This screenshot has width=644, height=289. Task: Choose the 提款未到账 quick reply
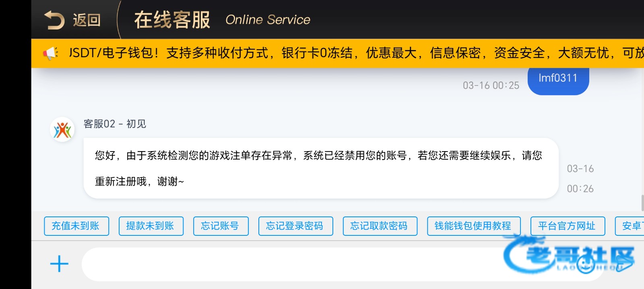[151, 226]
